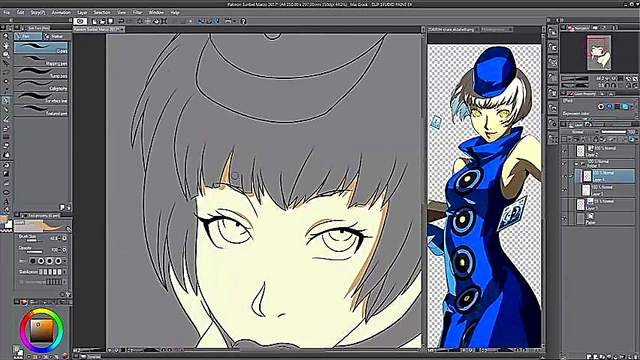The width and height of the screenshot is (640, 360).
Task: Select the Calligraphy pen preset
Action: tap(41, 85)
